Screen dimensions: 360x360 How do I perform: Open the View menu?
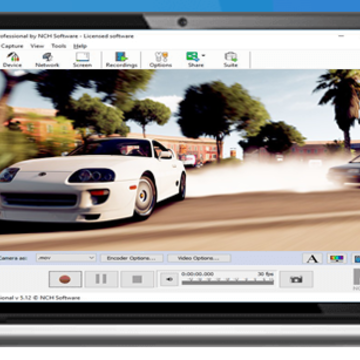(x=37, y=46)
